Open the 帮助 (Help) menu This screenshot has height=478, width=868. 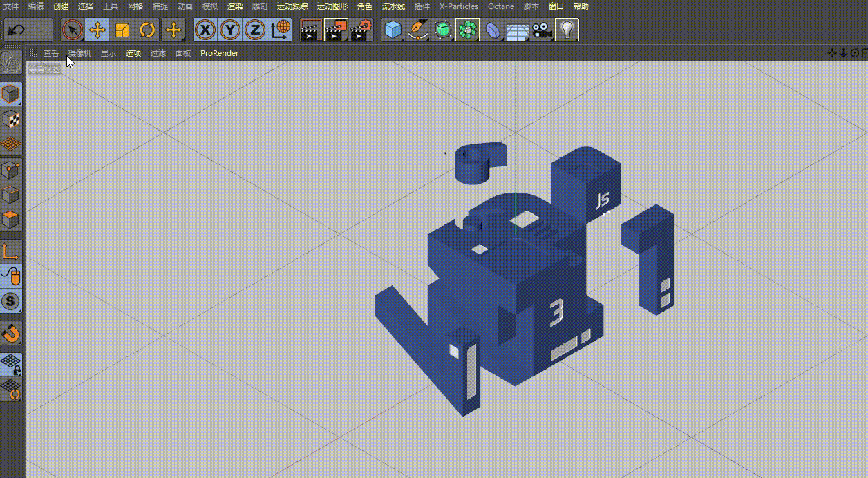(x=581, y=6)
